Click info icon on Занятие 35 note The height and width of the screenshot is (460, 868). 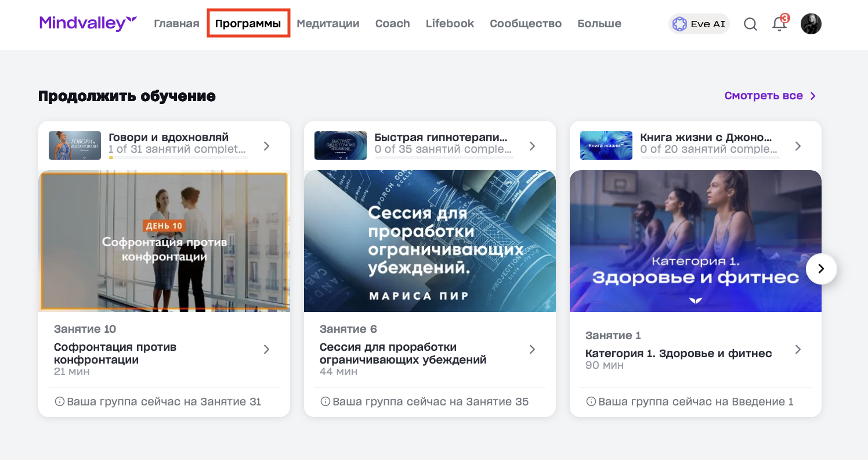[x=325, y=401]
